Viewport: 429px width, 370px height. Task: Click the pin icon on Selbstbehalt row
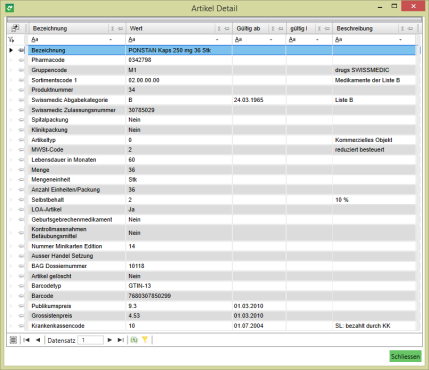coord(21,200)
